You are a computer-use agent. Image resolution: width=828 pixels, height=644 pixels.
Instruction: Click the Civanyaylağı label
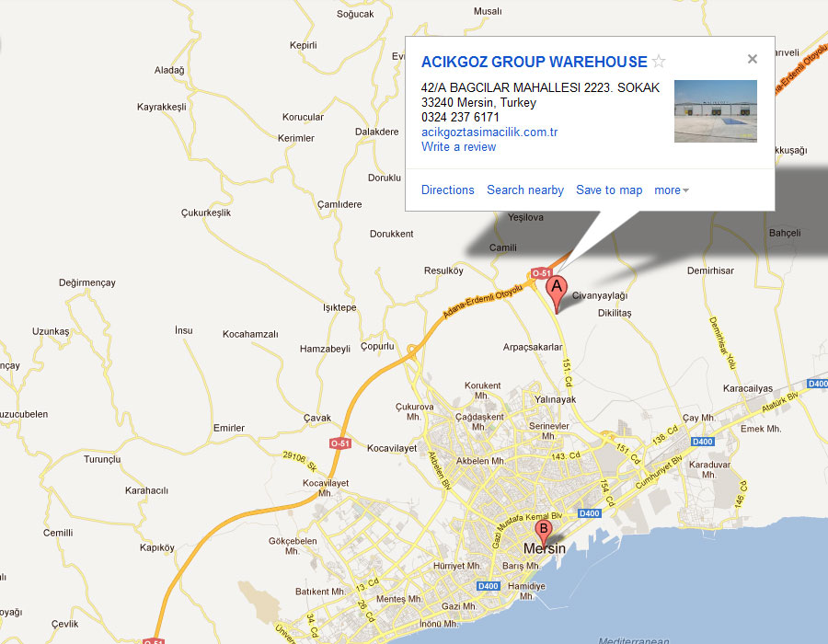point(599,295)
